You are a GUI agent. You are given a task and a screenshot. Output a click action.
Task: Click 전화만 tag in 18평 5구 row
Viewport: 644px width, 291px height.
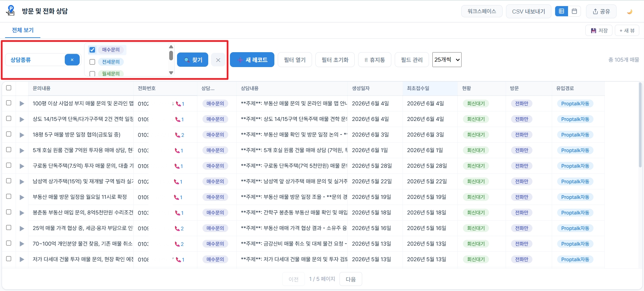click(x=522, y=135)
